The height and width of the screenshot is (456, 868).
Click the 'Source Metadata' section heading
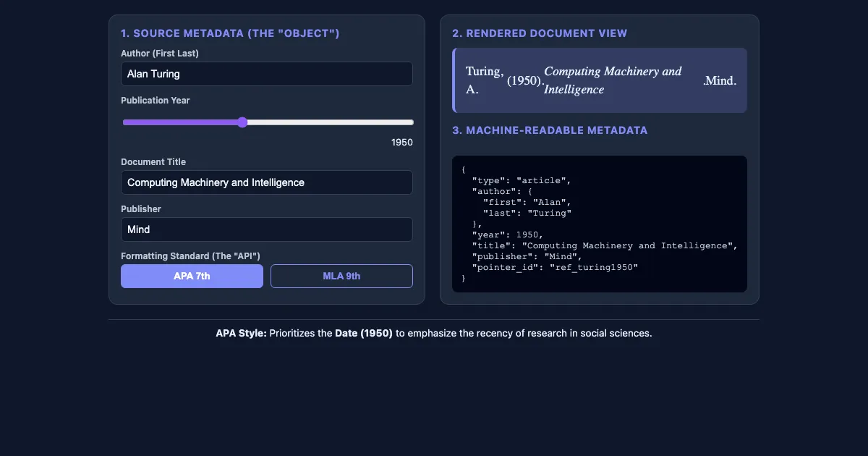230,33
